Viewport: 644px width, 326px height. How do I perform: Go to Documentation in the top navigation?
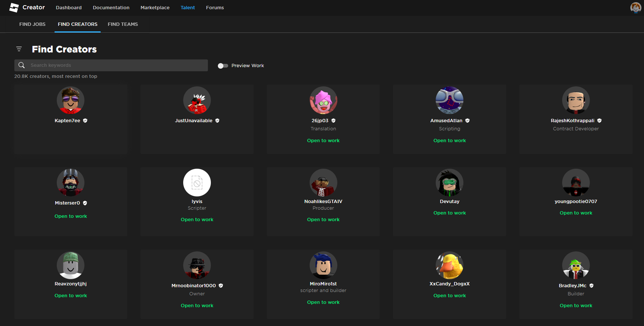111,8
